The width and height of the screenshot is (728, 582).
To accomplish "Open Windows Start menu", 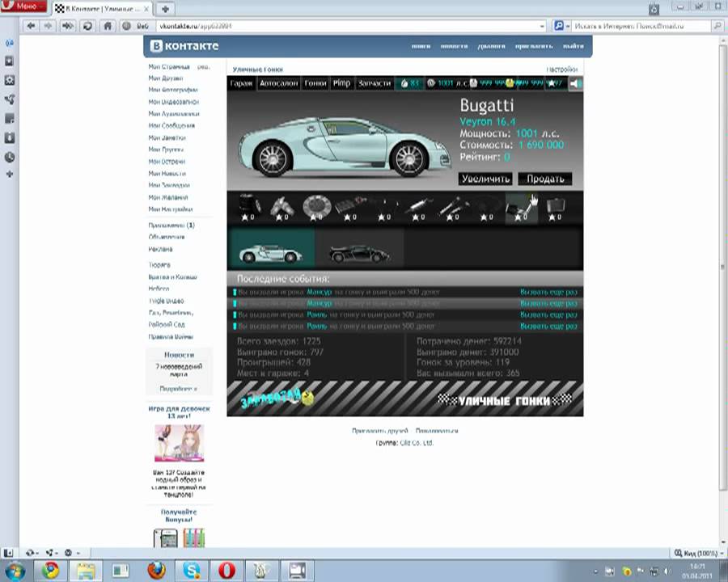I will coord(15,571).
